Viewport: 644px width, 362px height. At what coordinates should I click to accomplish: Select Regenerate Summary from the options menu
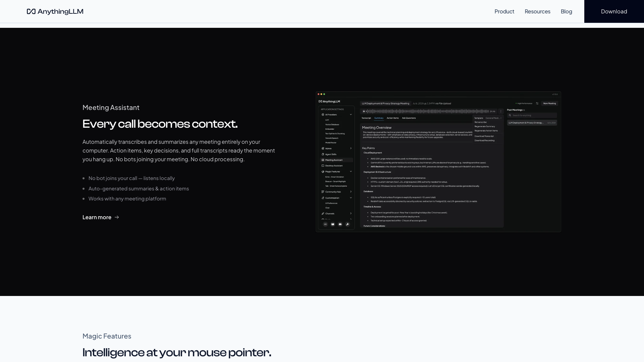tap(485, 126)
